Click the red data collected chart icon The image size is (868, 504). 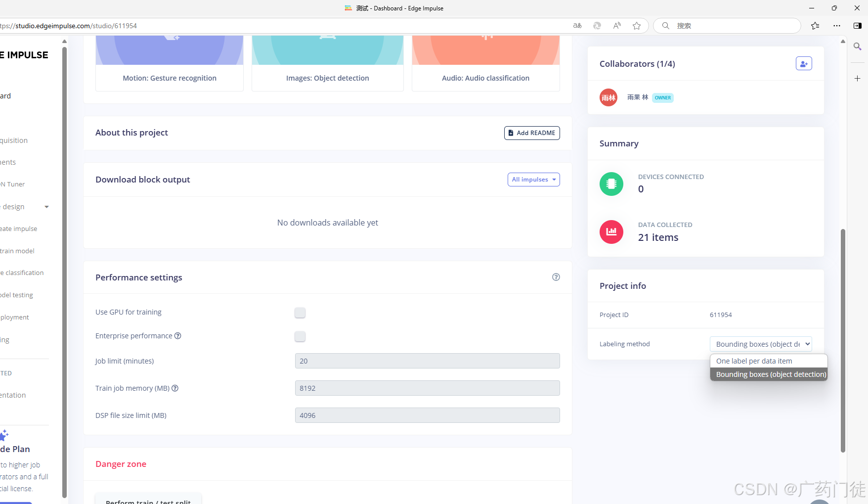pos(611,232)
